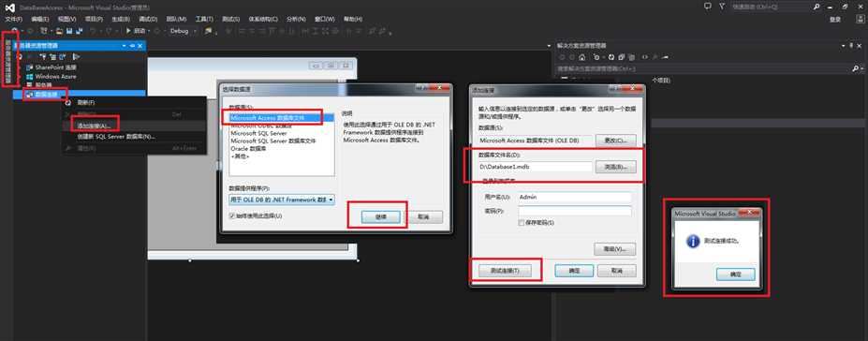
Task: Open the Debug configuration dropdown
Action: click(x=184, y=31)
